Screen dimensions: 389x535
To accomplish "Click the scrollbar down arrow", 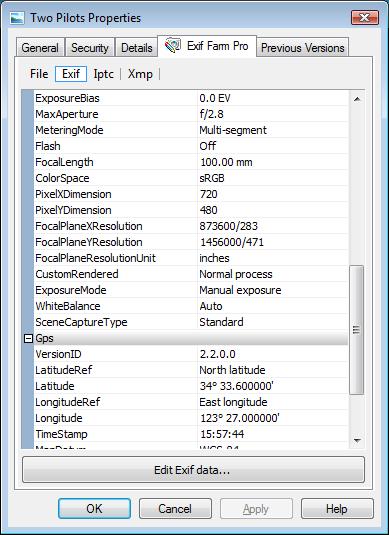I will (x=357, y=440).
